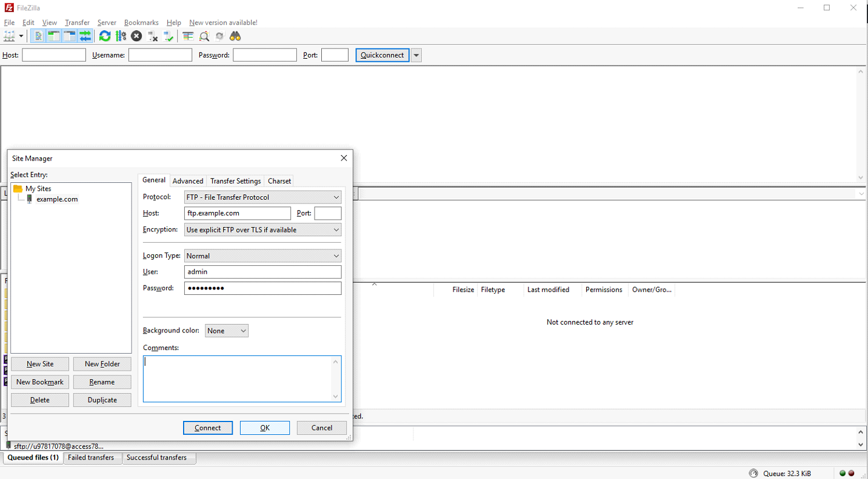The image size is (868, 479).
Task: Open the Background color selector
Action: tap(227, 331)
